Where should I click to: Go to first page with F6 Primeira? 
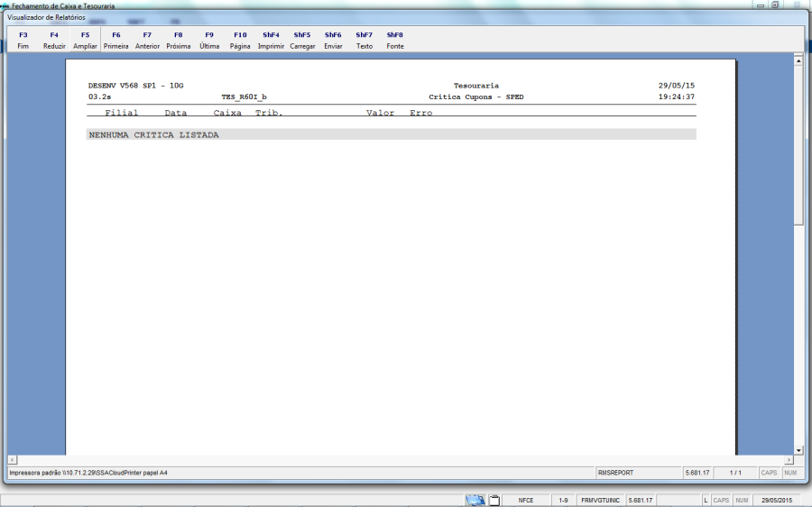(116, 41)
